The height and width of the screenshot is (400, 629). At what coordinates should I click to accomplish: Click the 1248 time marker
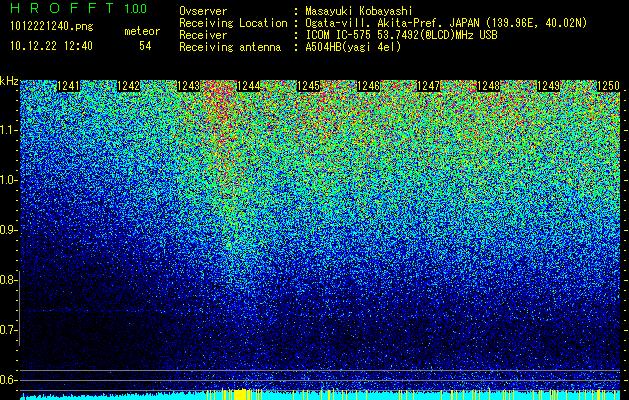click(x=488, y=86)
